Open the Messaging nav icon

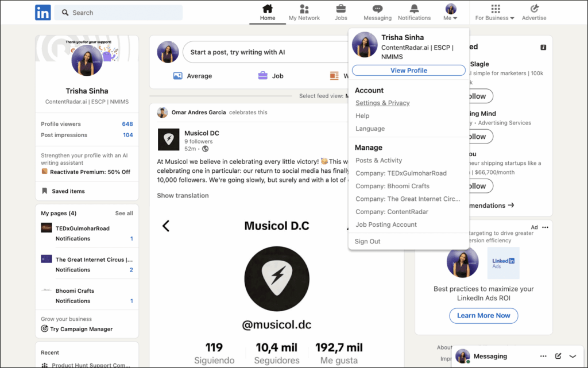[x=377, y=9]
